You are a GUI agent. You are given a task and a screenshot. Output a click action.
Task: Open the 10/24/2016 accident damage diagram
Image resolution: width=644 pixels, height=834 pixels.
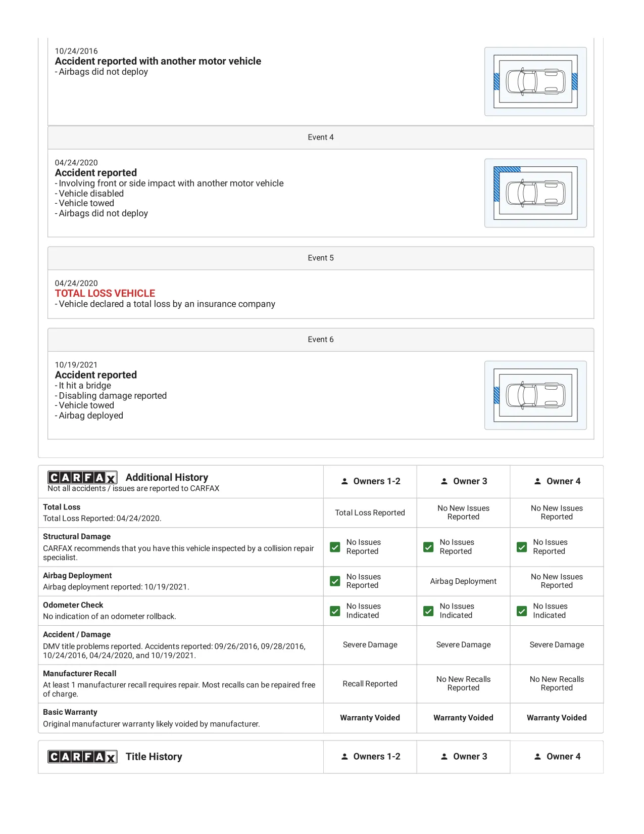pos(535,81)
